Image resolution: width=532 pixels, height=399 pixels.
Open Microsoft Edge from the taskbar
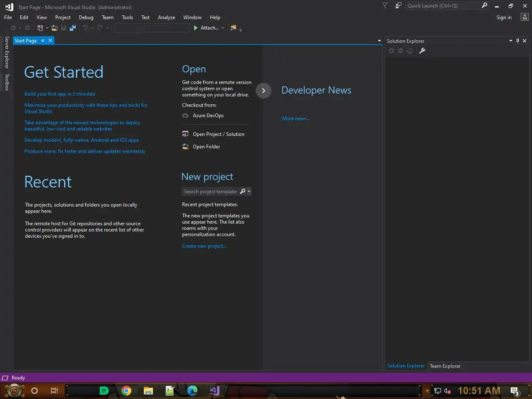(192, 390)
